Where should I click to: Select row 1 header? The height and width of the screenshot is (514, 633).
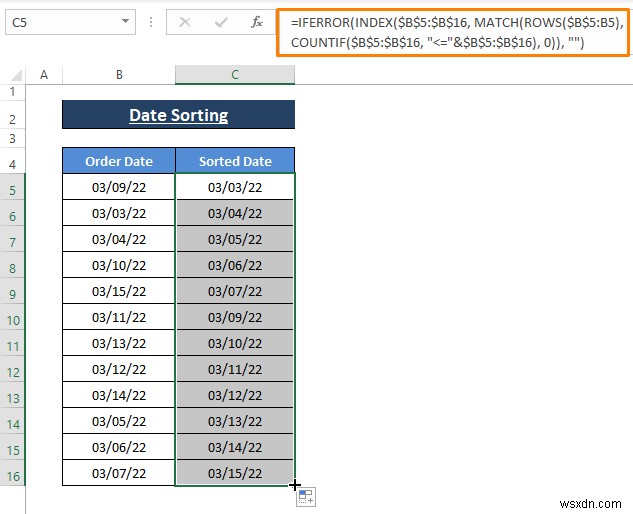point(13,92)
